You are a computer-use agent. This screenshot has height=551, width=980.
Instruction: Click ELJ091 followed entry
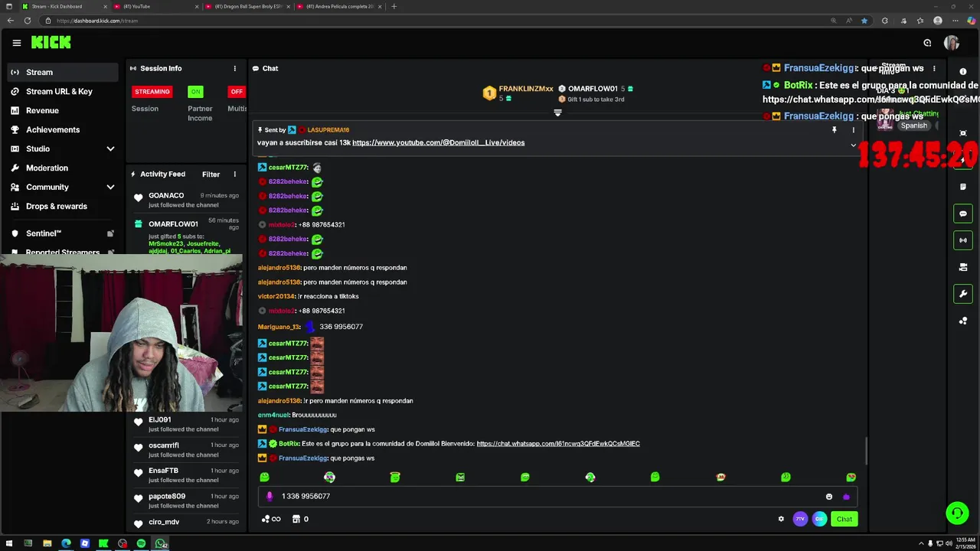[186, 424]
